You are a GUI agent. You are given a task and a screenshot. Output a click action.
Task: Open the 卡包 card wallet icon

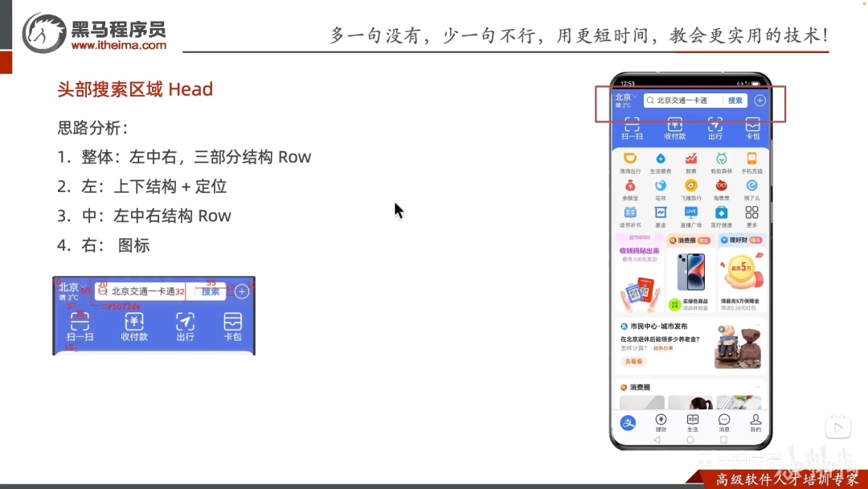click(x=752, y=128)
